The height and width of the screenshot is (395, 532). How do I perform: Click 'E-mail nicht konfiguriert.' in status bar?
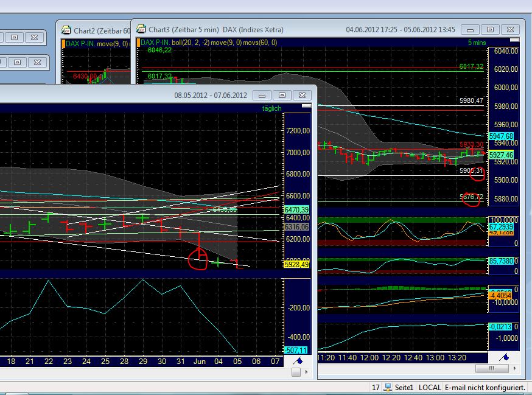(x=485, y=387)
